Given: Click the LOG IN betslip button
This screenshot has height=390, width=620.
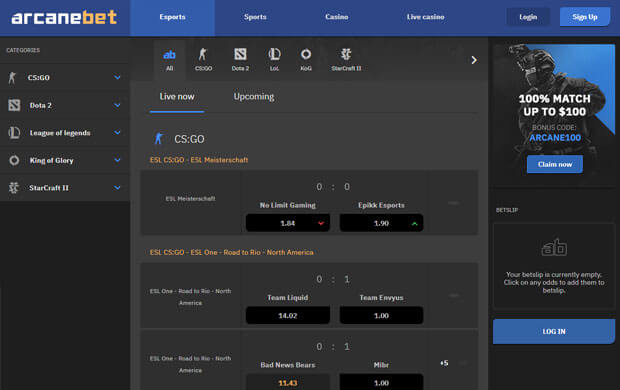Looking at the screenshot, I should (x=554, y=331).
